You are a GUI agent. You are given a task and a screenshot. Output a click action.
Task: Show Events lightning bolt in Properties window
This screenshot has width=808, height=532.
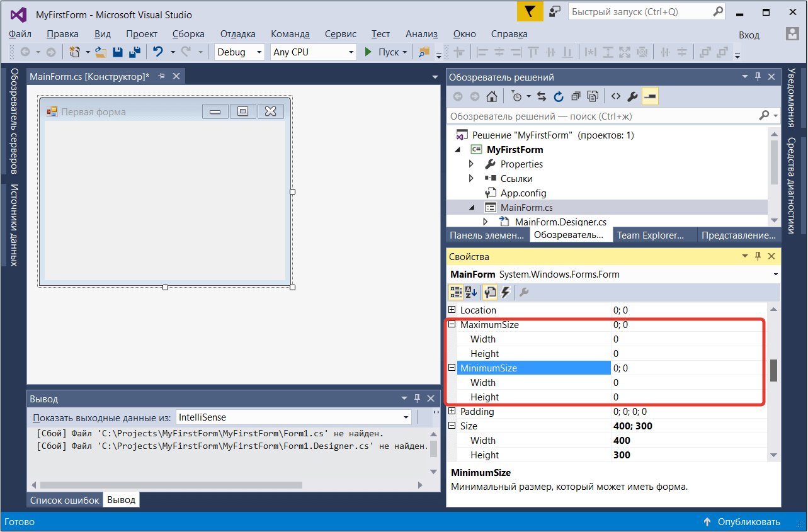pos(505,292)
